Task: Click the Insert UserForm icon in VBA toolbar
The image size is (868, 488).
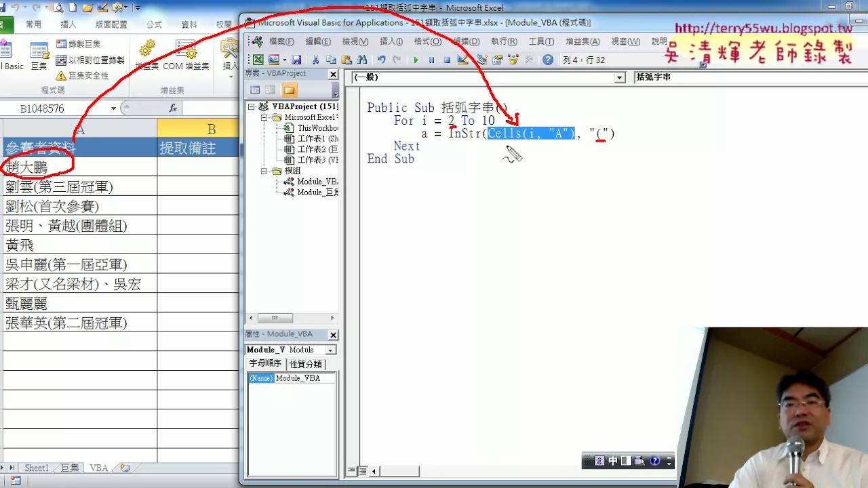Action: point(273,60)
